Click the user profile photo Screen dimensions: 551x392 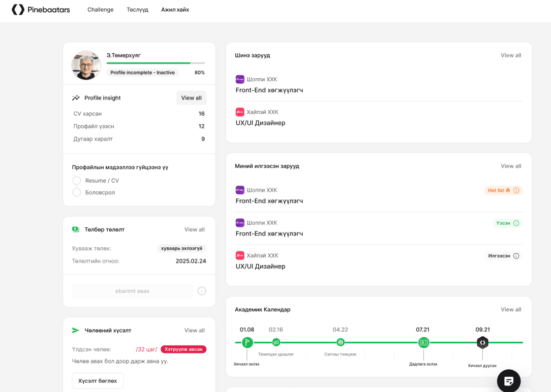tap(86, 65)
